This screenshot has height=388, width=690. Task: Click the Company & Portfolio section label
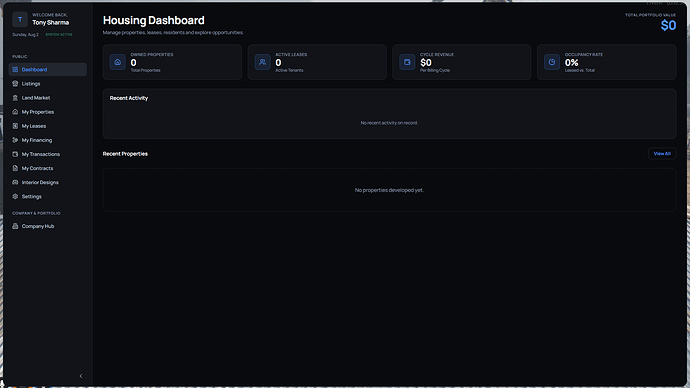click(x=36, y=213)
